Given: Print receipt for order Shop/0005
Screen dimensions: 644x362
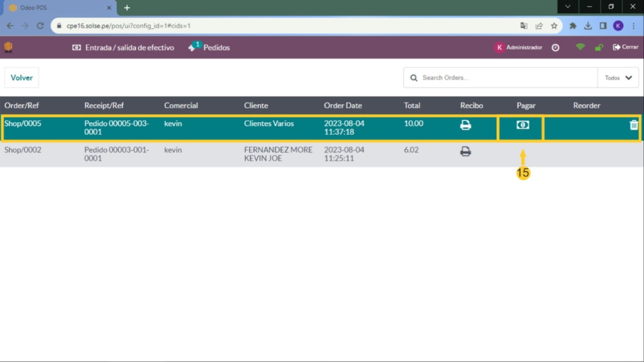Looking at the screenshot, I should [x=465, y=125].
